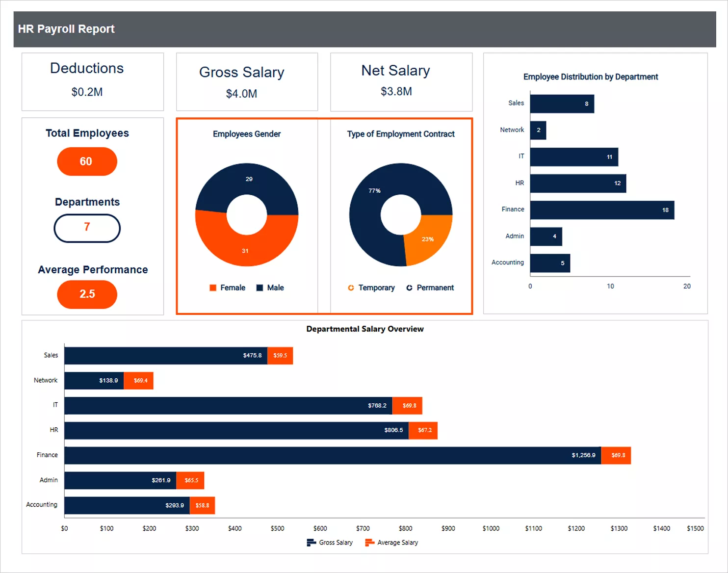Click the Accounting $58.8 average salary bar
This screenshot has width=728, height=573.
coord(203,506)
